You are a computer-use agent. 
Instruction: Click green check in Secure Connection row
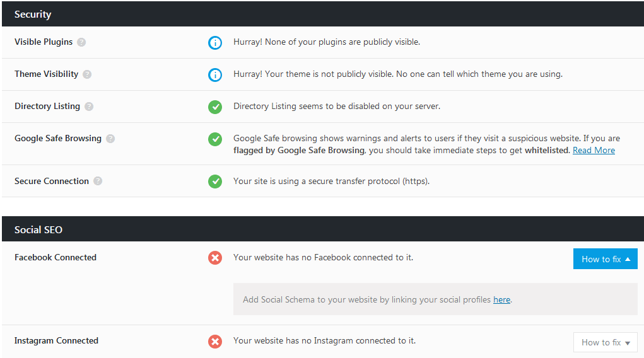point(215,181)
